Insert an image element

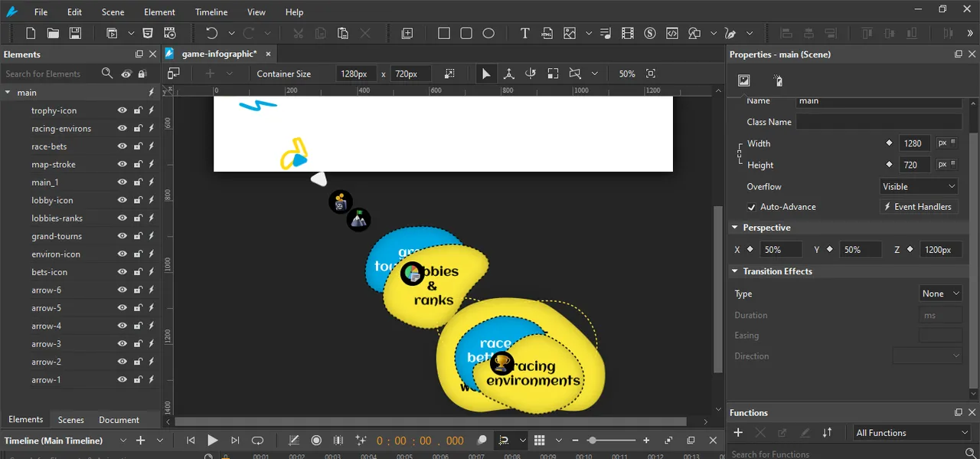(570, 33)
